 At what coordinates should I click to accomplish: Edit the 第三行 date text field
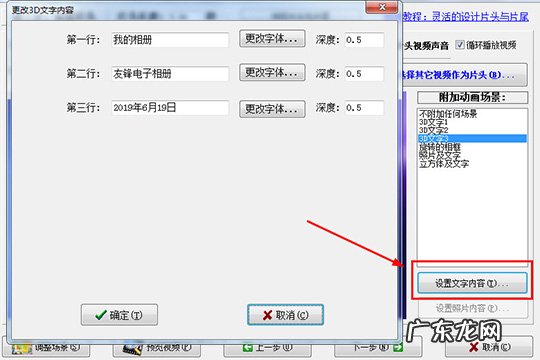point(170,107)
